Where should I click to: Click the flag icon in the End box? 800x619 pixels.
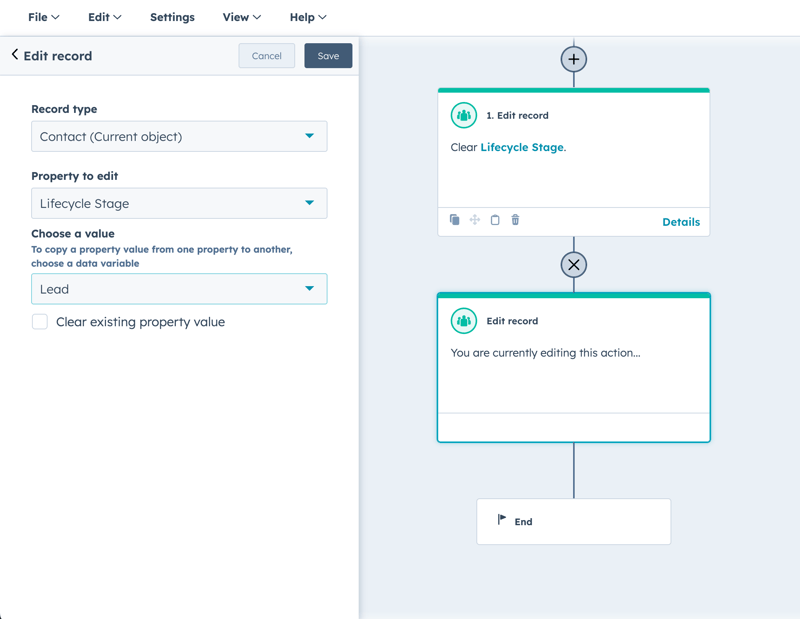pos(502,519)
